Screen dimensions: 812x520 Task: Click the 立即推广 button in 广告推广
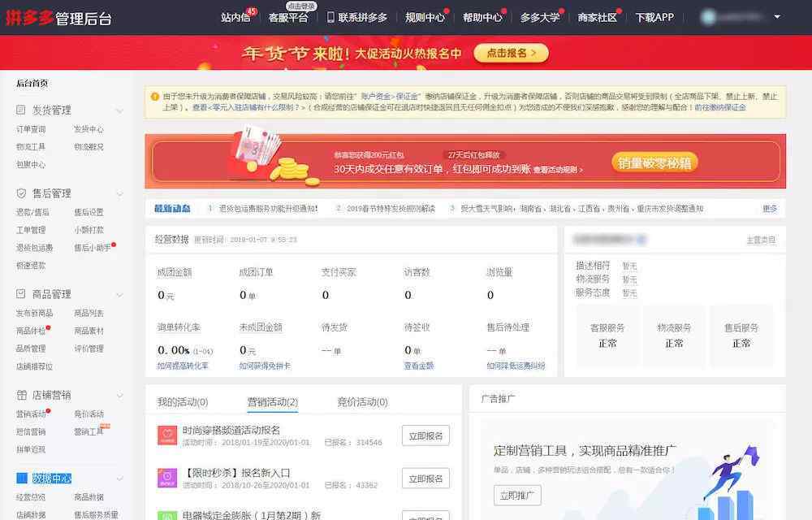click(517, 495)
